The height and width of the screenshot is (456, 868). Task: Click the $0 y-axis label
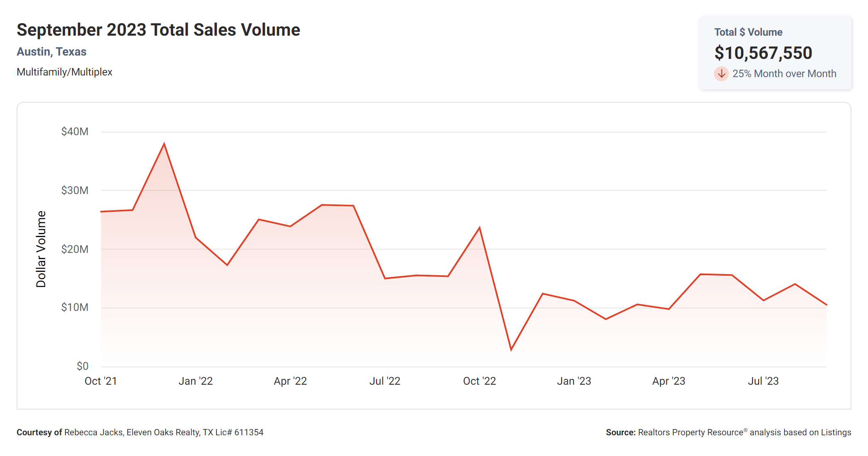pos(82,366)
